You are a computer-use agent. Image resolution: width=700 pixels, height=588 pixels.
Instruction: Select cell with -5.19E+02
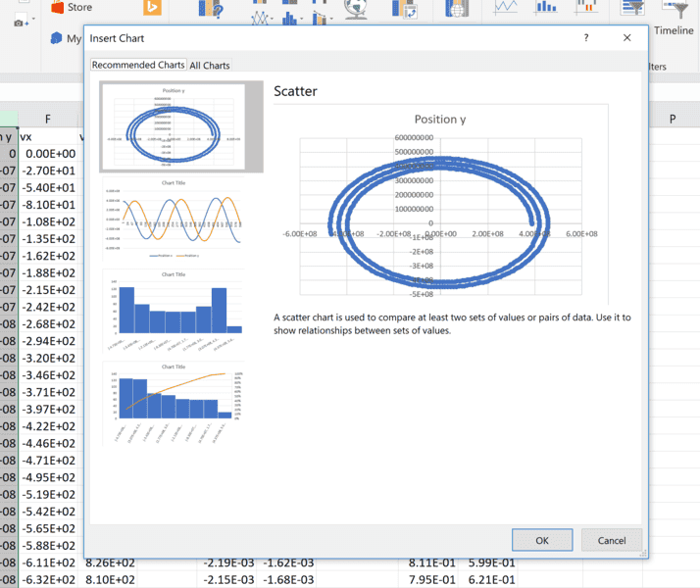tap(48, 494)
